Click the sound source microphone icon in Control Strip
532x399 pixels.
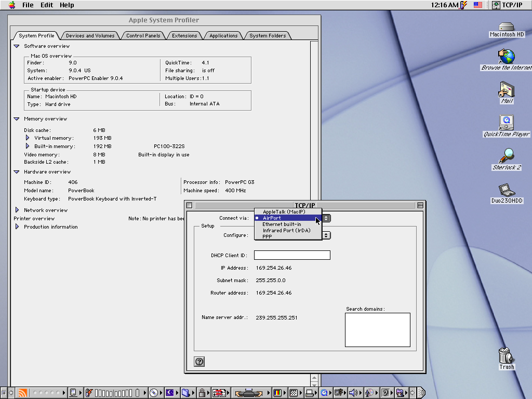369,393
